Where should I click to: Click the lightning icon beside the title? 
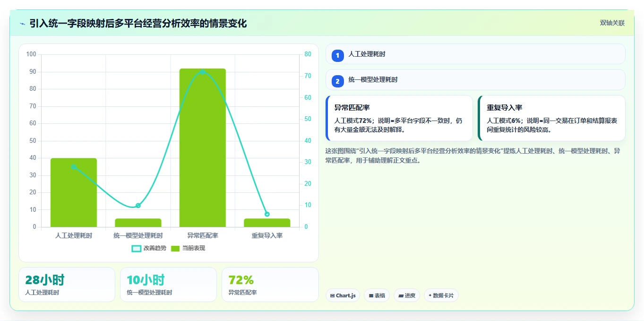(x=22, y=24)
